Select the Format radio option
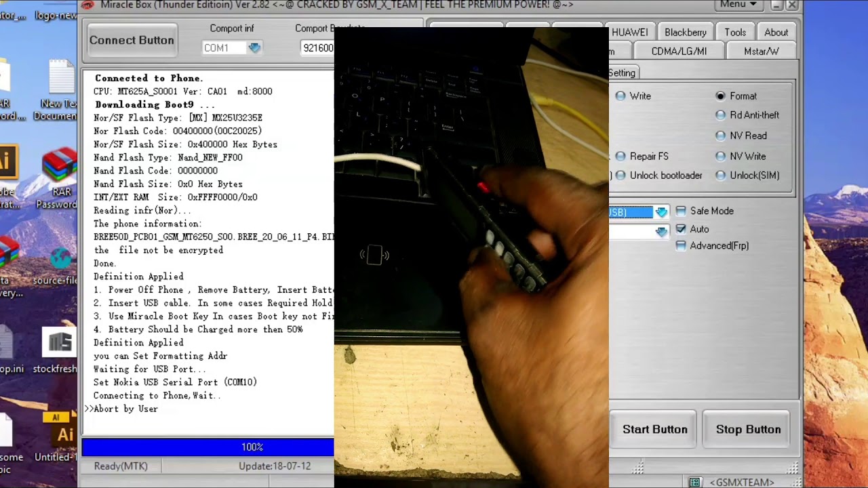This screenshot has height=488, width=868. (736, 96)
